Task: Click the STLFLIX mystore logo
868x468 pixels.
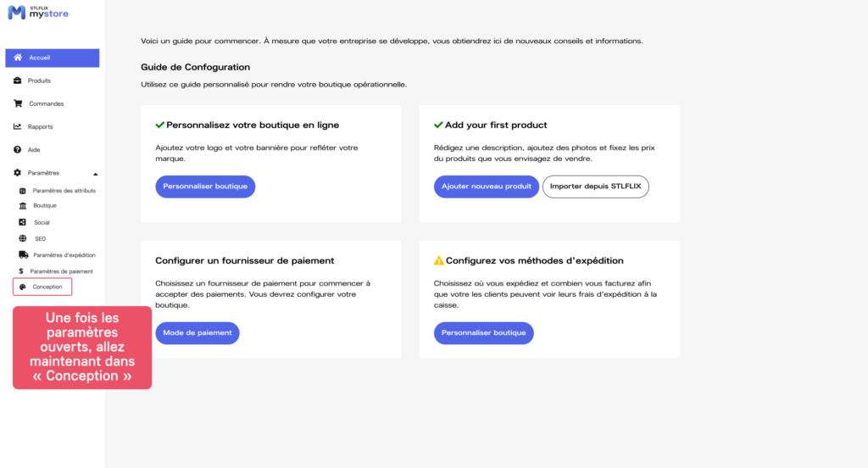Action: [x=38, y=13]
